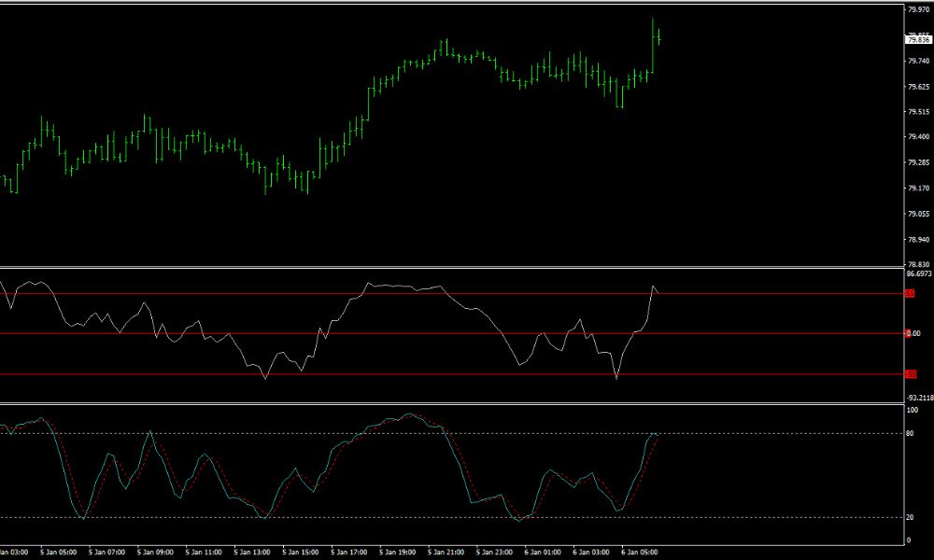Click the stochastic scale value 0

[909, 540]
